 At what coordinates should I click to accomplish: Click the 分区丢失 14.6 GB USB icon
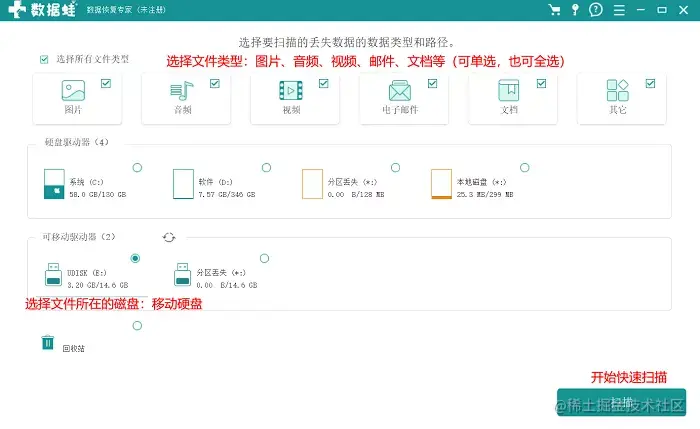point(183,274)
